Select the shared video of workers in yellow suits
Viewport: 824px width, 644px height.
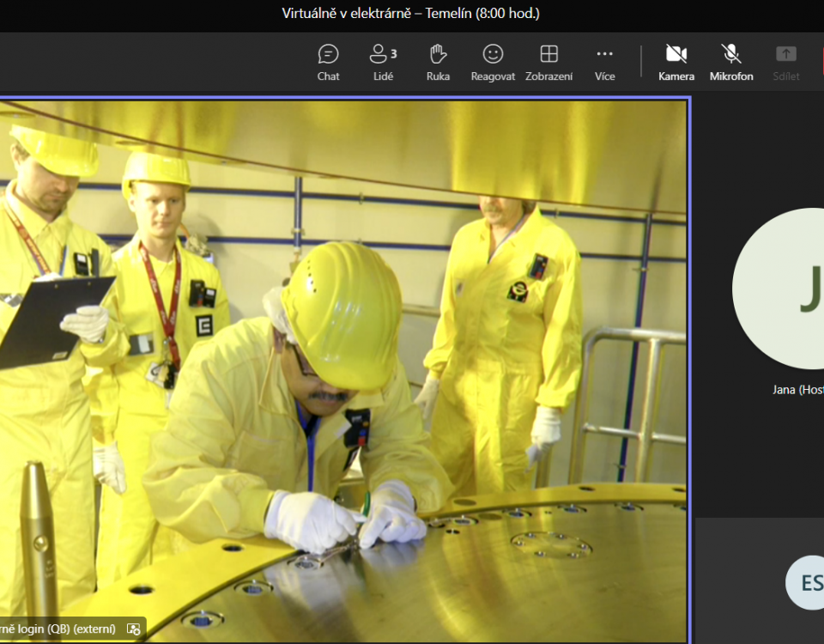pyautogui.click(x=343, y=369)
